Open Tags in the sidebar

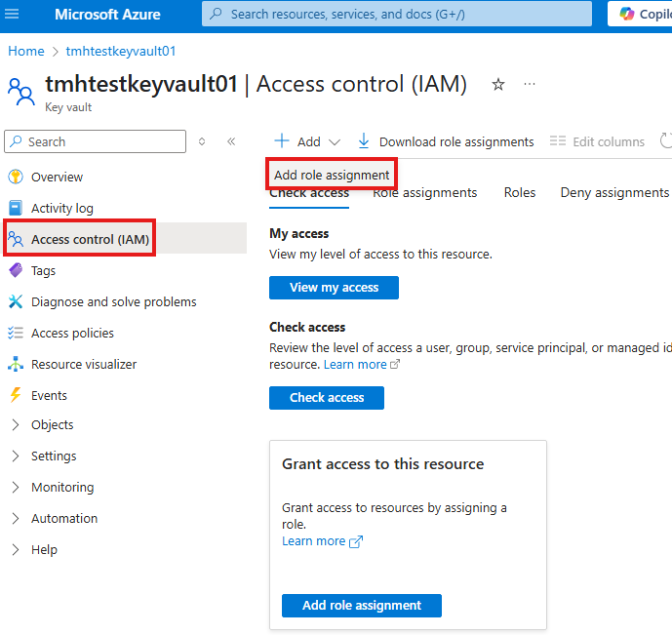43,271
